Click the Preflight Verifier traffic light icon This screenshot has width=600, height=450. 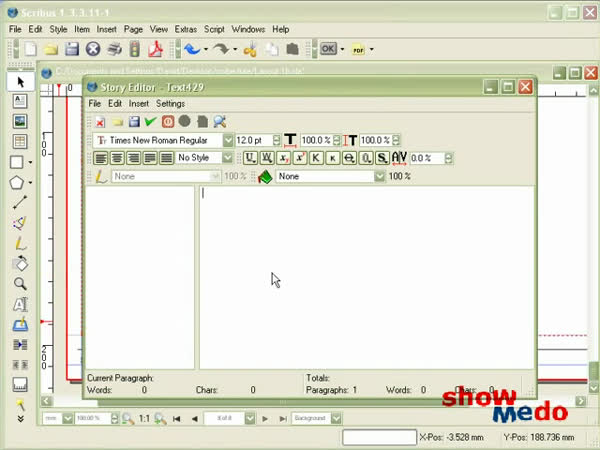click(x=135, y=49)
